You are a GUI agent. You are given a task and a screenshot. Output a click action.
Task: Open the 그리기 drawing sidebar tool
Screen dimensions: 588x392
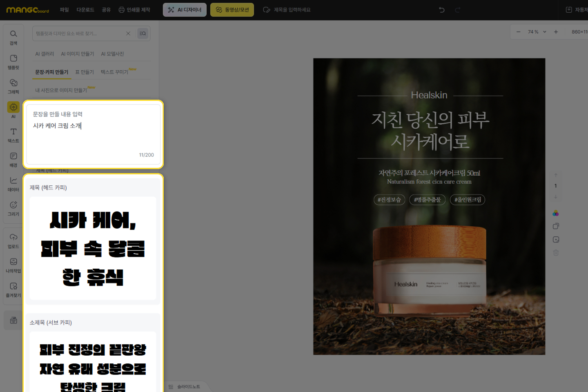pos(13,209)
